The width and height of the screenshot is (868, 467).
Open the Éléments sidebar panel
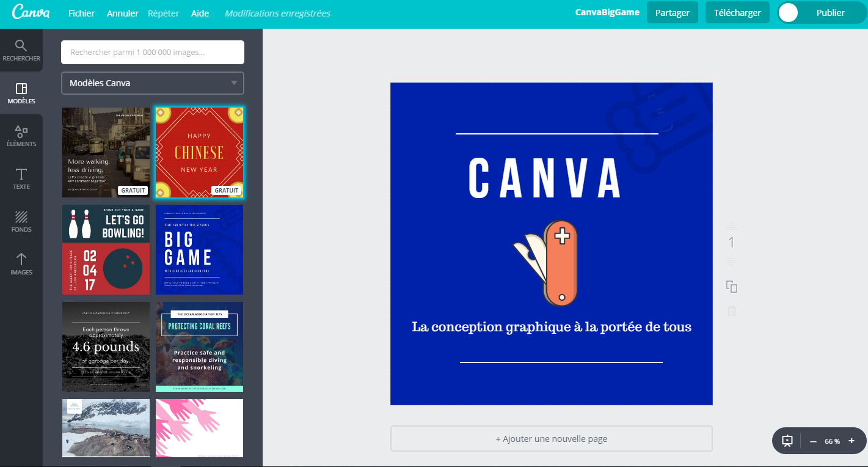tap(21, 136)
